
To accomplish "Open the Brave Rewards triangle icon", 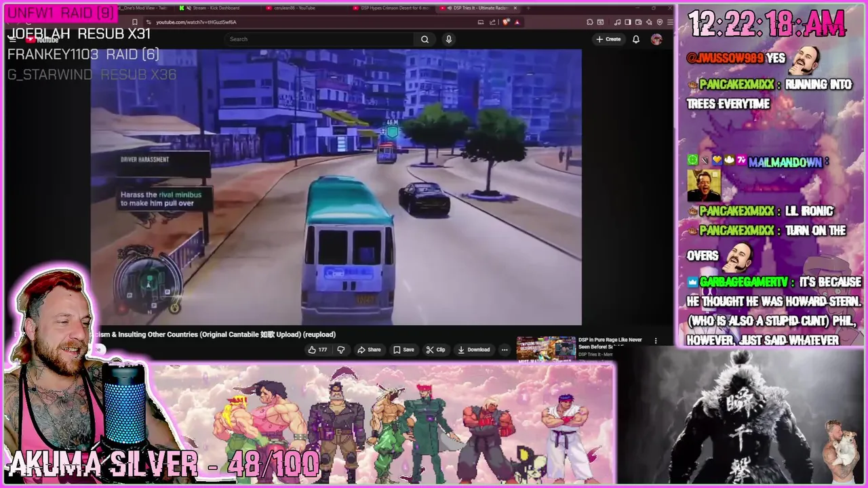I will point(517,22).
